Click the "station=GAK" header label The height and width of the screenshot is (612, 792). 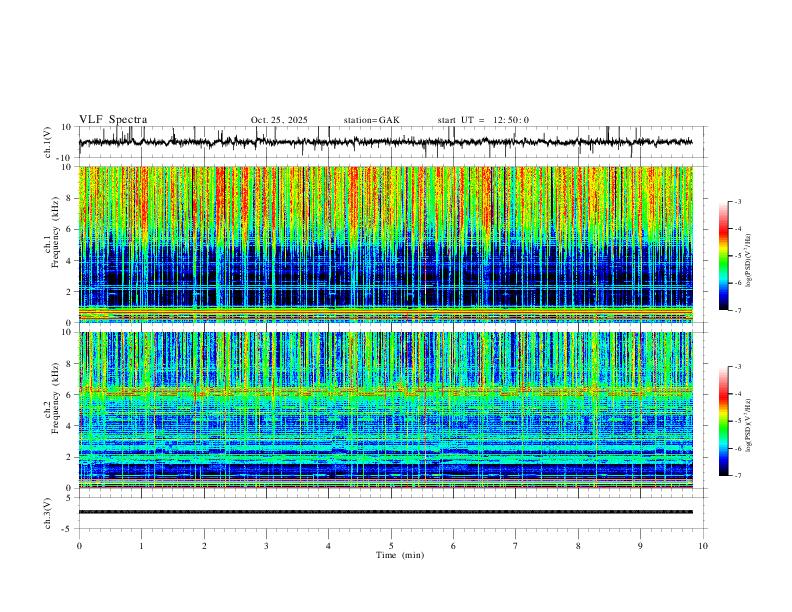[371, 120]
